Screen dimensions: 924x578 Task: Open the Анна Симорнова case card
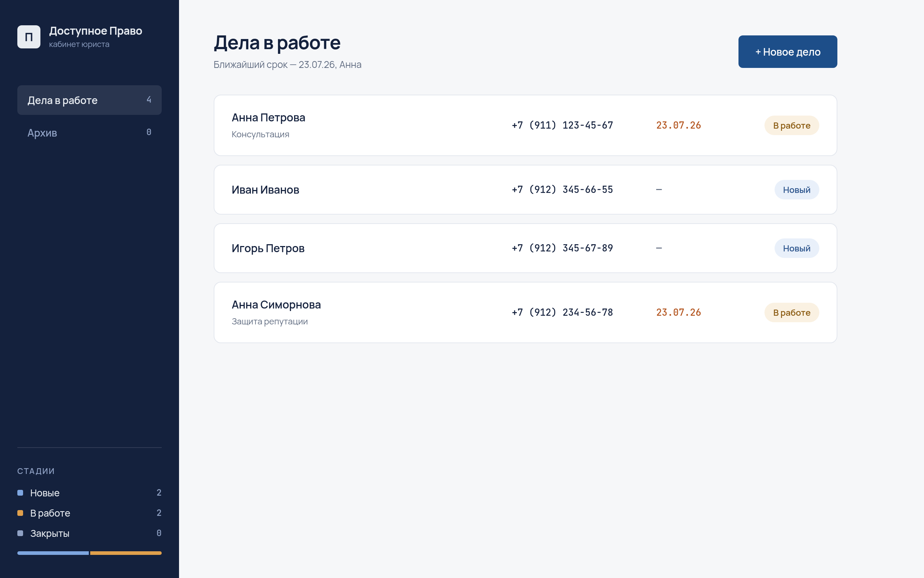526,312
